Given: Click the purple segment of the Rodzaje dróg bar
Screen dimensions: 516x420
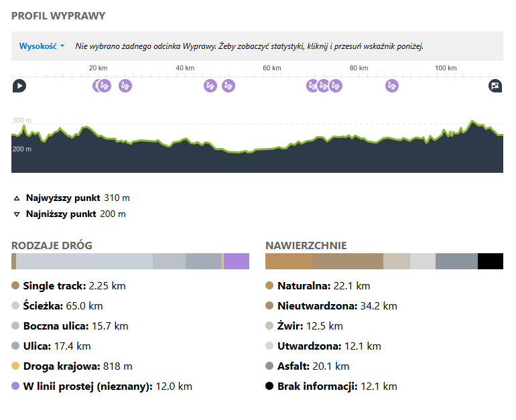Looking at the screenshot, I should (236, 261).
